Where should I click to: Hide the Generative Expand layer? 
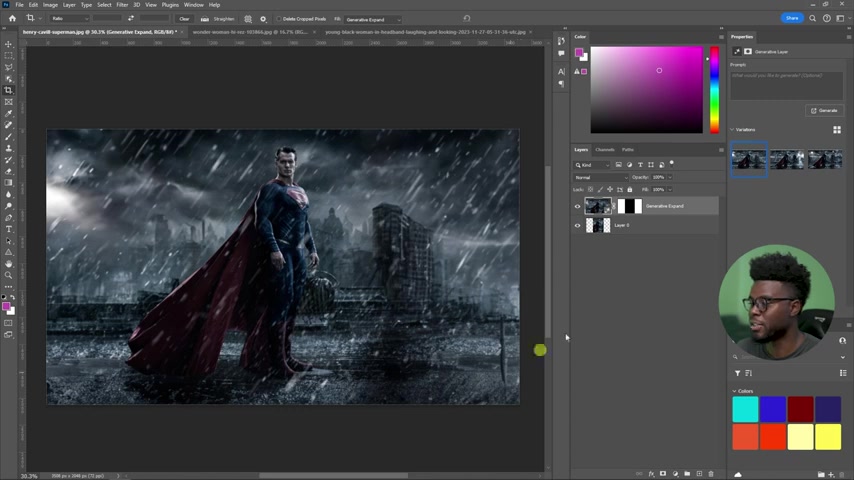577,206
